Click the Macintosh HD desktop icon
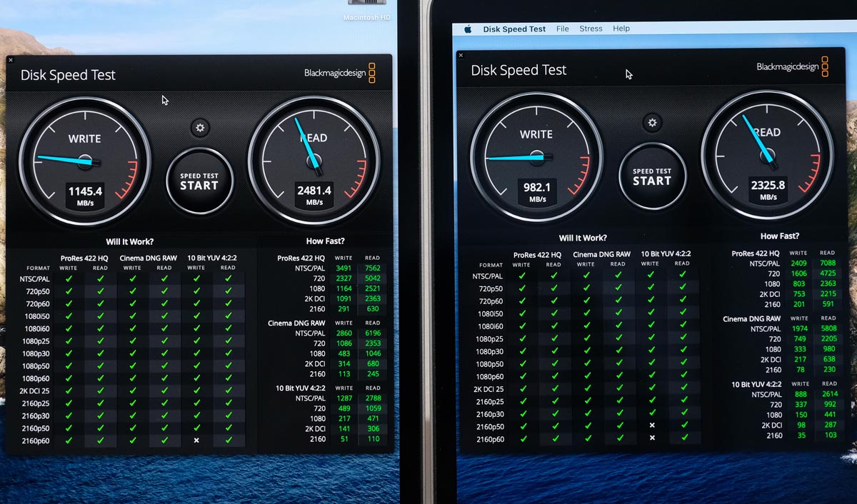This screenshot has width=857, height=504. point(366,11)
